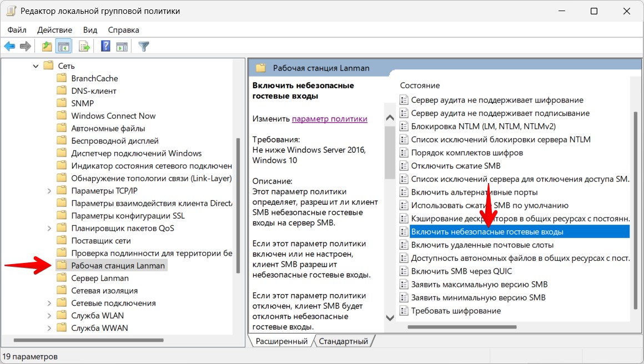The image size is (644, 364).
Task: Click the Export List toolbar icon
Action: click(x=84, y=47)
